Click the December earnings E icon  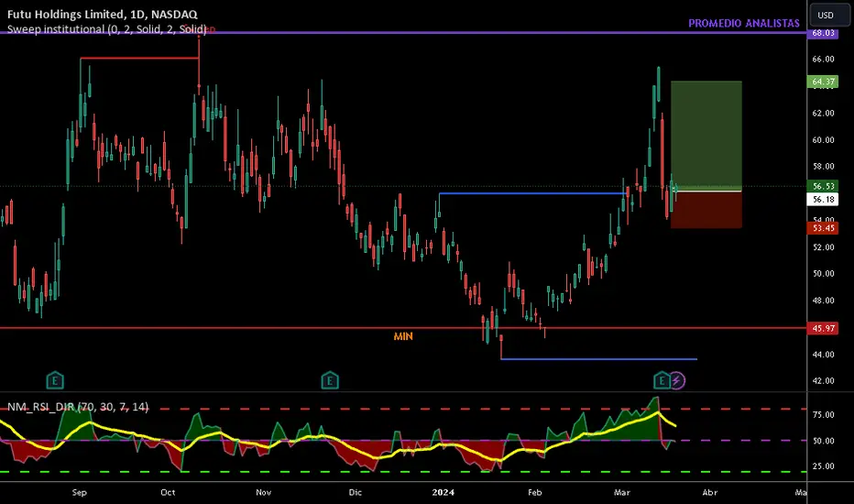(330, 380)
